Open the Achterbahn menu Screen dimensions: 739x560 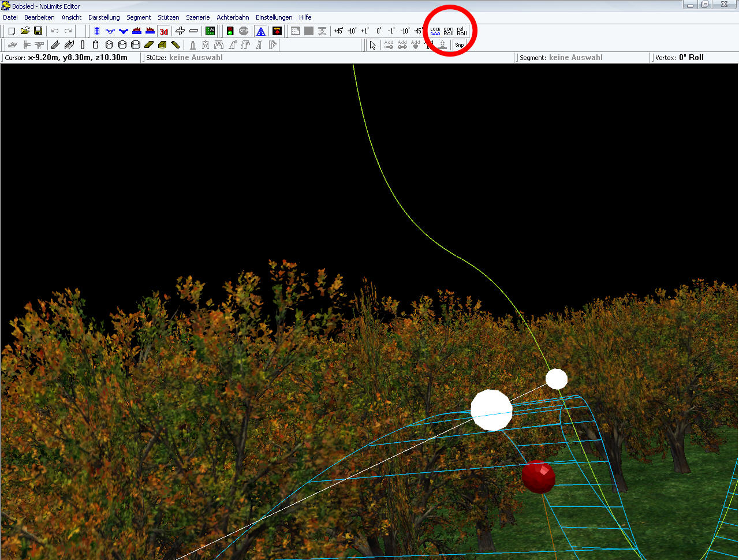coord(233,17)
